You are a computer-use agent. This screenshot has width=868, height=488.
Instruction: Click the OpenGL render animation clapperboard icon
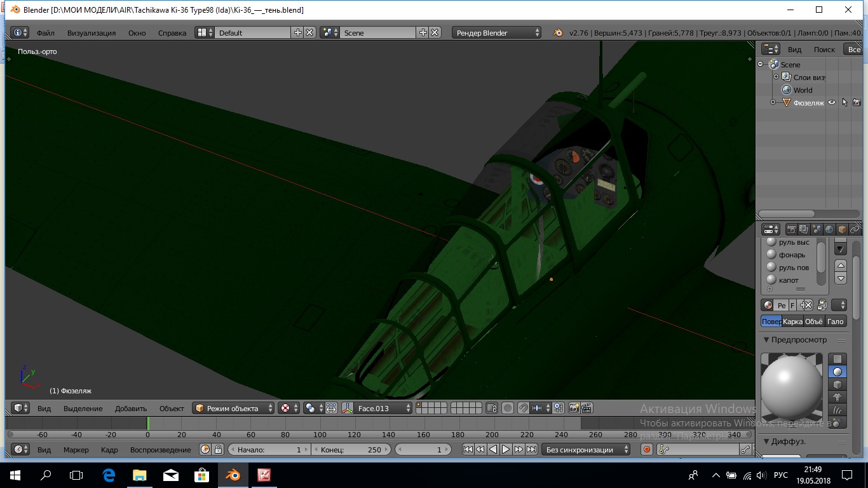click(587, 408)
